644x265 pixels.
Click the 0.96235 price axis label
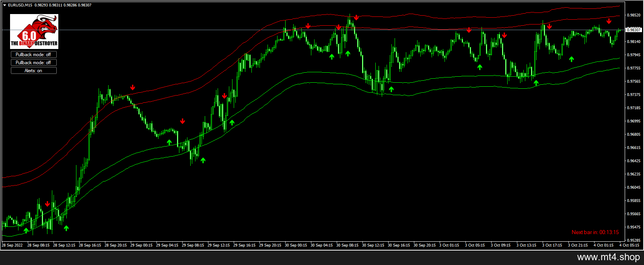(634, 174)
